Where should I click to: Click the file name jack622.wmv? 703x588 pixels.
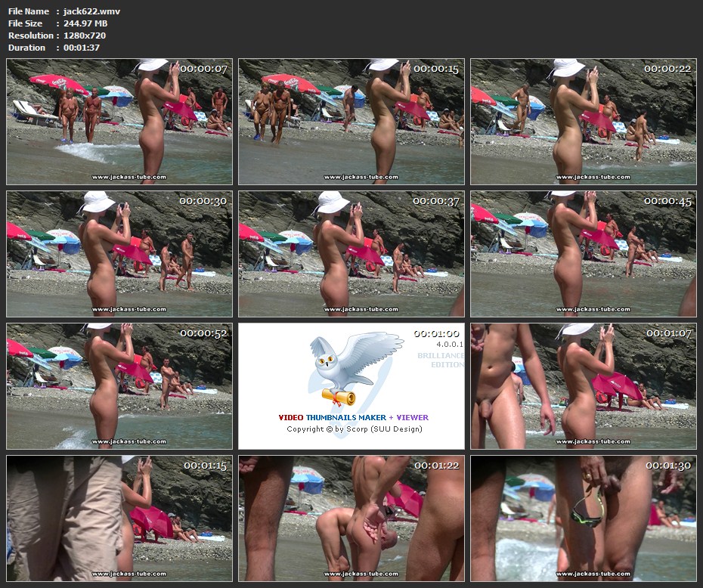91,11
